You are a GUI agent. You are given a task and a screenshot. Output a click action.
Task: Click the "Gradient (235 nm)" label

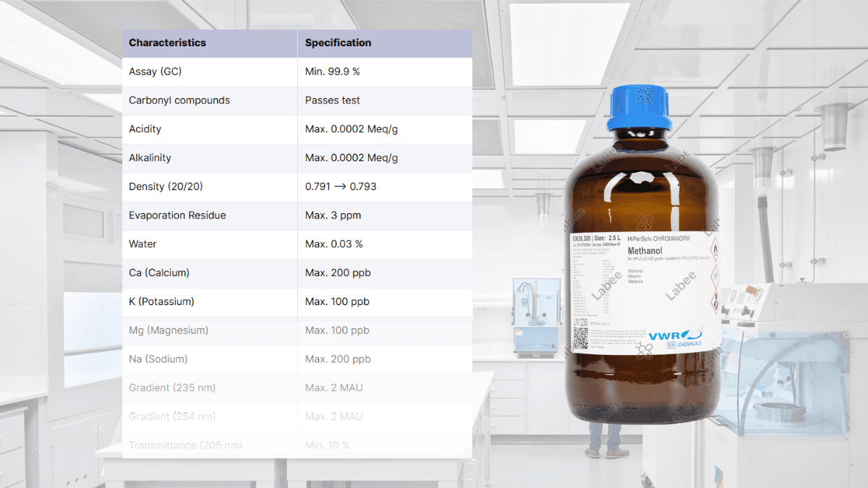click(172, 388)
